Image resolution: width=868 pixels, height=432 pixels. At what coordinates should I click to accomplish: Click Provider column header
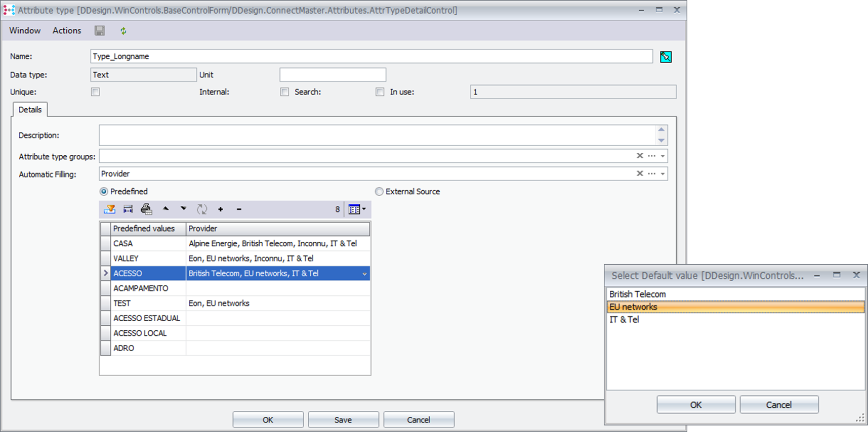[278, 229]
